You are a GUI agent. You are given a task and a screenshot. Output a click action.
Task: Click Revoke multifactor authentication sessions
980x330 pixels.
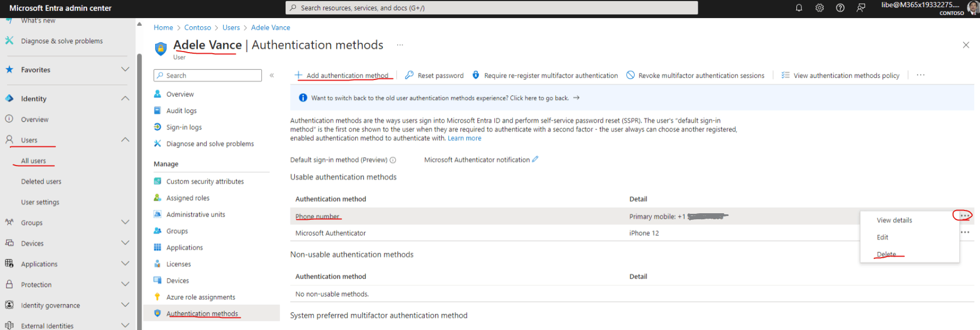pyautogui.click(x=696, y=75)
